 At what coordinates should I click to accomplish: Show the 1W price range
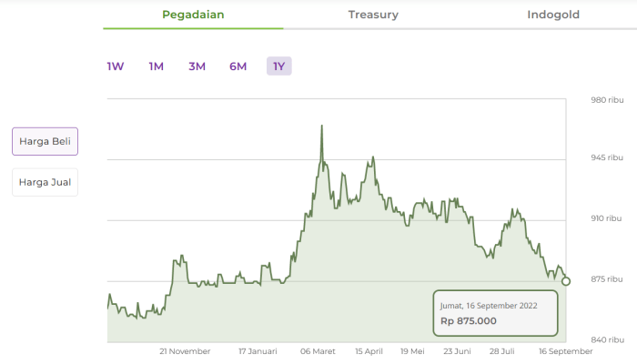[x=116, y=66]
